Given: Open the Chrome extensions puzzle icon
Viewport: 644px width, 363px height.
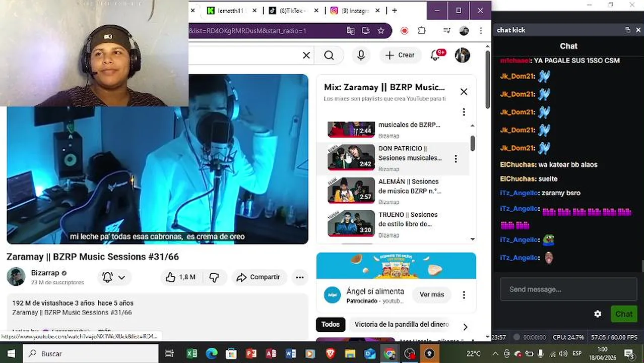Looking at the screenshot, I should 422,31.
